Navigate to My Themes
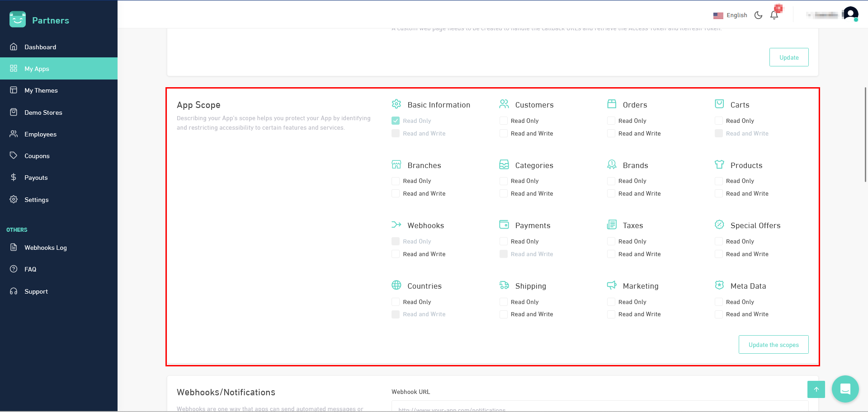Image resolution: width=868 pixels, height=412 pixels. 41,90
